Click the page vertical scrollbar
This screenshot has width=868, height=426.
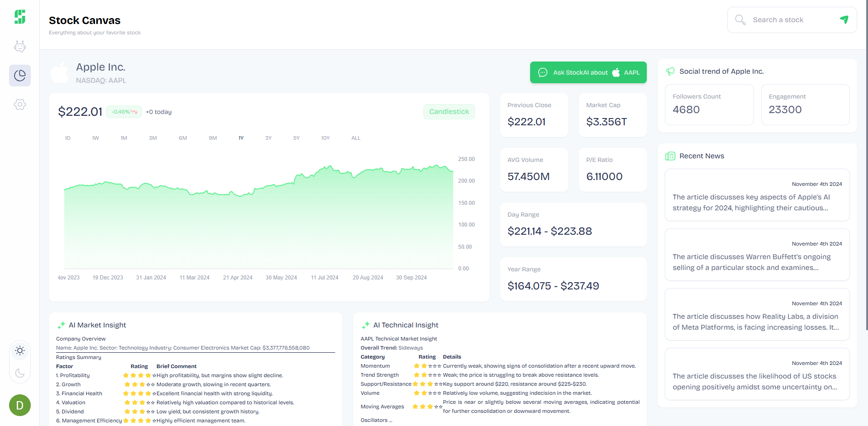866,165
